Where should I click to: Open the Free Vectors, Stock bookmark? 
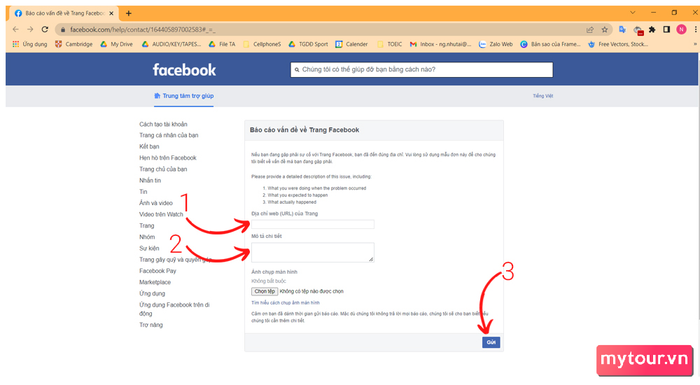pos(618,44)
